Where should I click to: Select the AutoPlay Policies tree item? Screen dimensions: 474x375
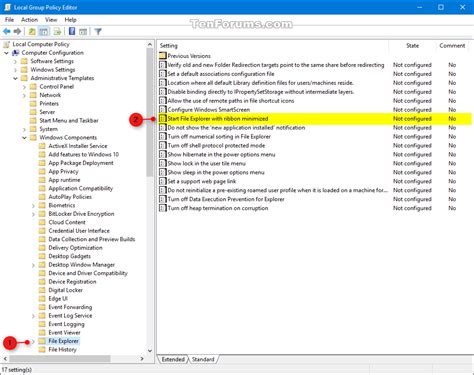coord(70,197)
